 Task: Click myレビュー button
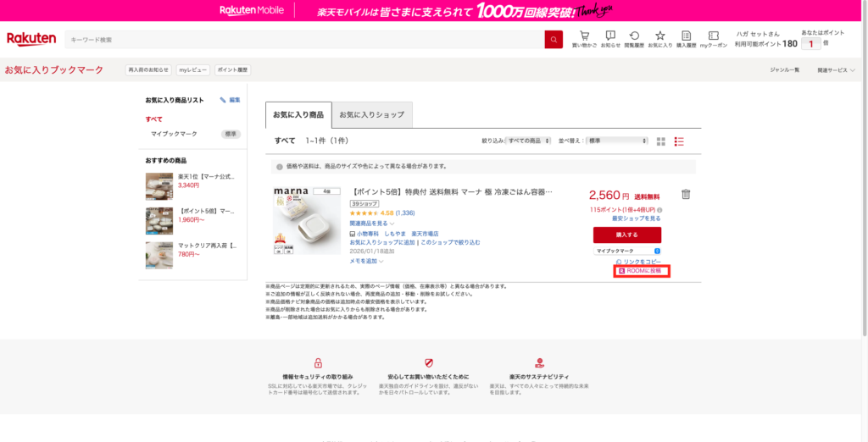192,70
